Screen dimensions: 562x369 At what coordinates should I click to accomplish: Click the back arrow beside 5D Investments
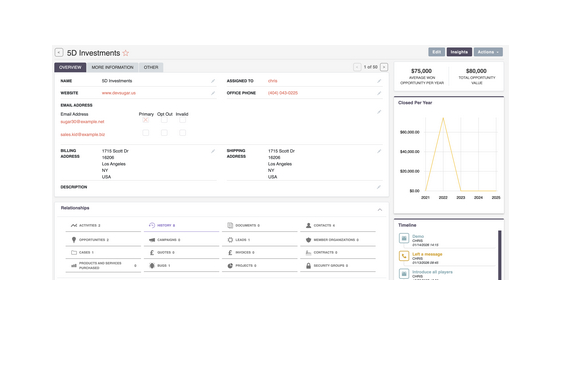59,53
